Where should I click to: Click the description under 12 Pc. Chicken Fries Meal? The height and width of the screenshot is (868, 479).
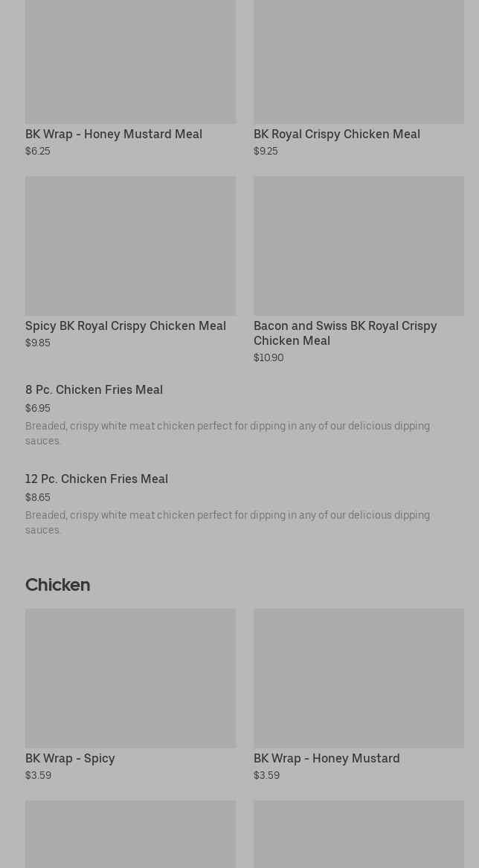tap(228, 522)
